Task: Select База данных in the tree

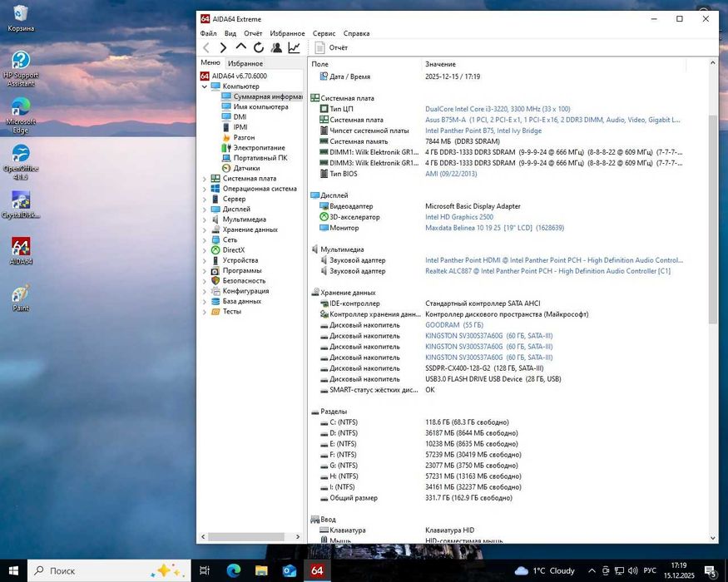Action: tap(242, 301)
